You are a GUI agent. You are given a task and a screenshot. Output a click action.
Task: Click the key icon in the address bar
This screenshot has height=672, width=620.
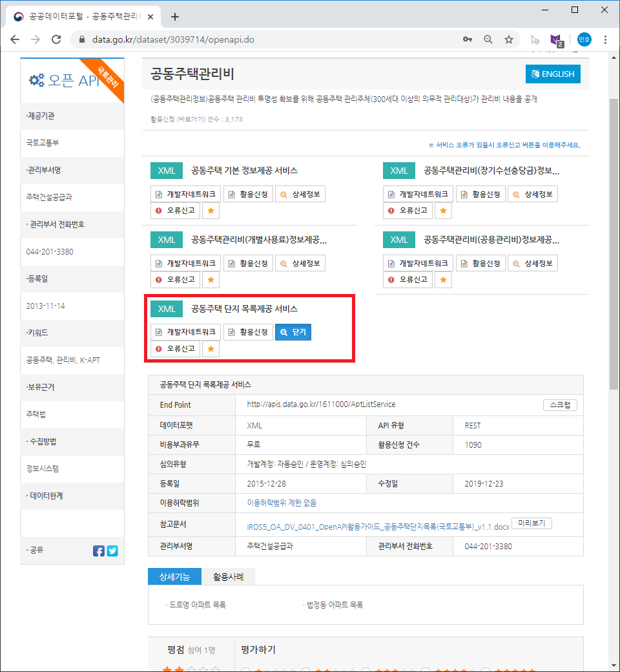tap(468, 39)
